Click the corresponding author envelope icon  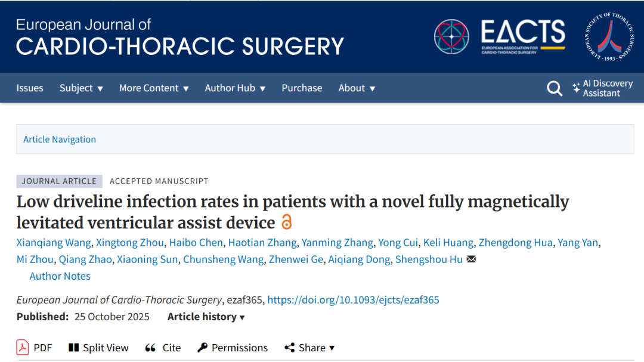[x=471, y=259]
